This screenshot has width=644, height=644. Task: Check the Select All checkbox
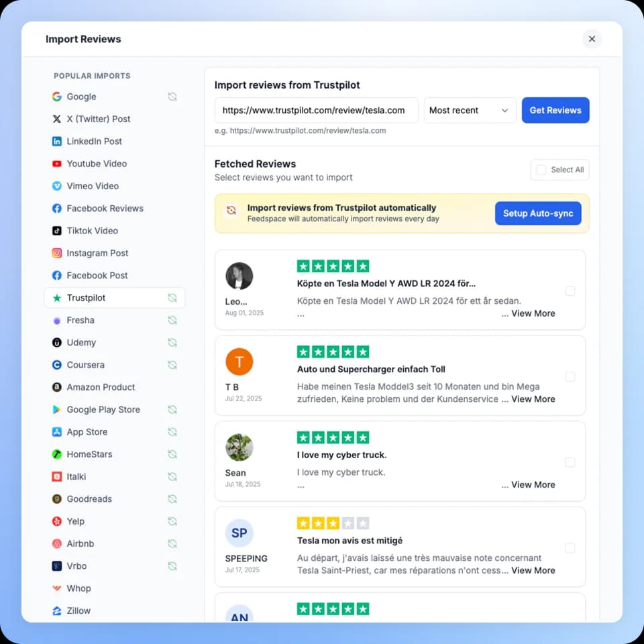click(541, 170)
